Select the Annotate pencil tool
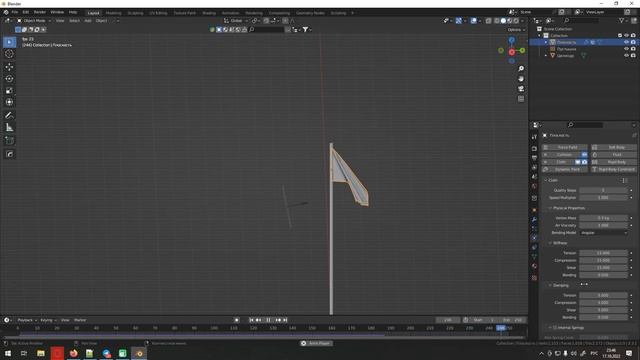Screen dimensions: 640x360 9,116
